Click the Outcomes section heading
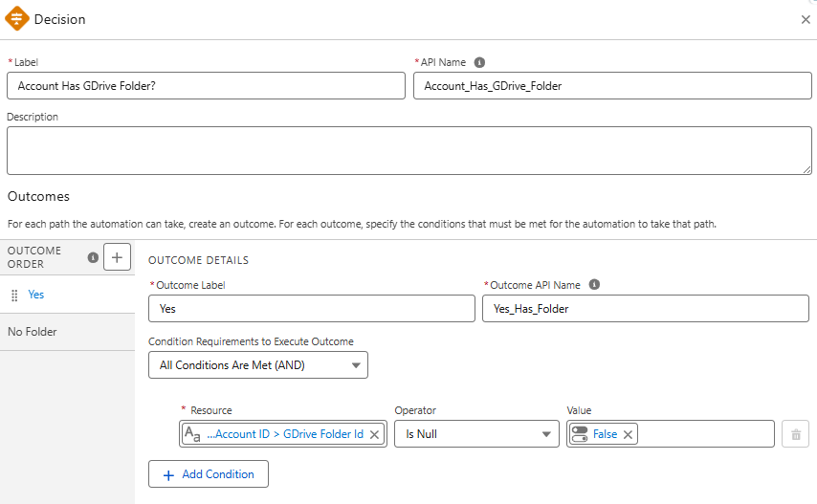The width and height of the screenshot is (817, 504). pos(38,196)
